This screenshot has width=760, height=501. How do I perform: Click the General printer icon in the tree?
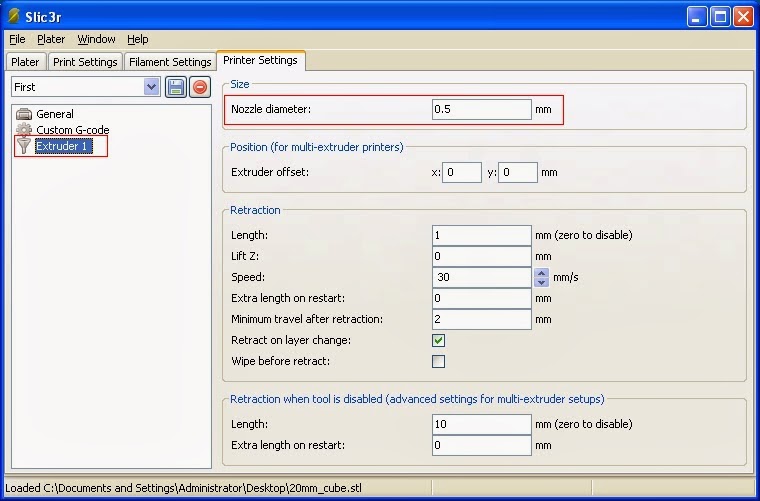click(24, 114)
